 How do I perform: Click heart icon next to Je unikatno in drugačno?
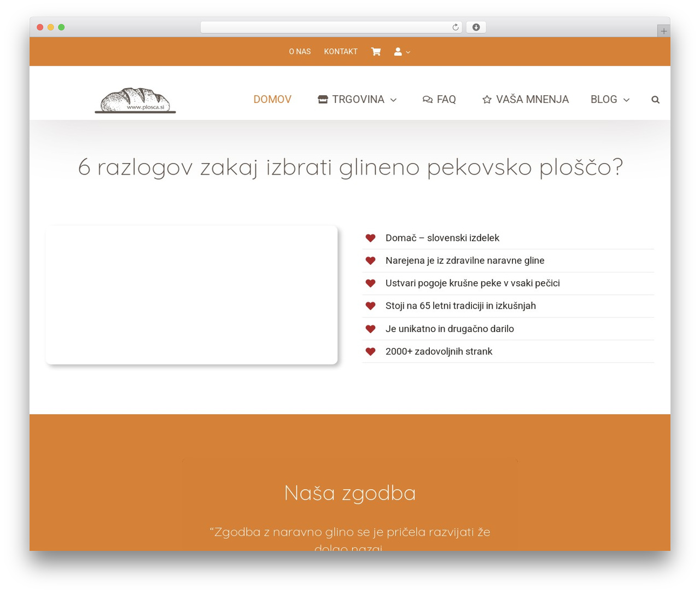370,329
